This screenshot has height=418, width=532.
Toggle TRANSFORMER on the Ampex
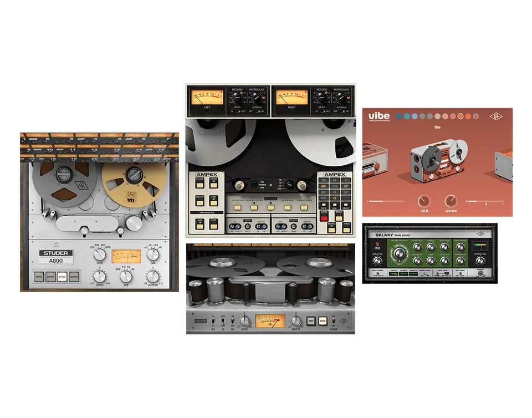304,207
